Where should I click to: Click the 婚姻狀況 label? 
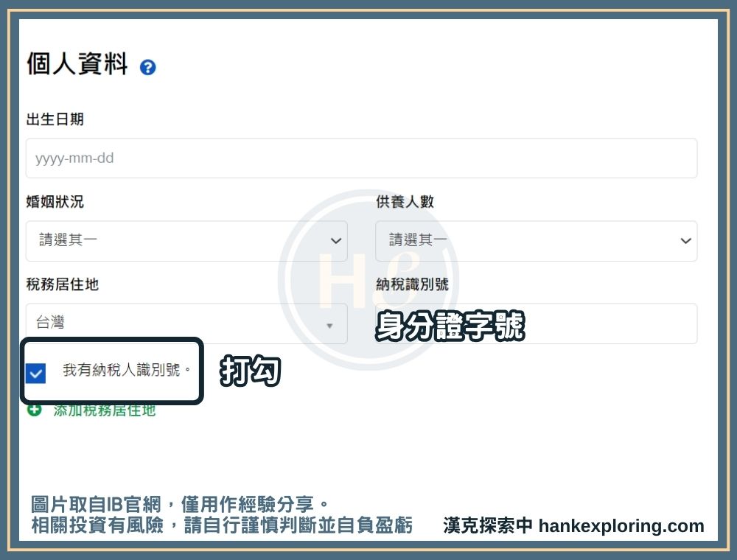55,202
